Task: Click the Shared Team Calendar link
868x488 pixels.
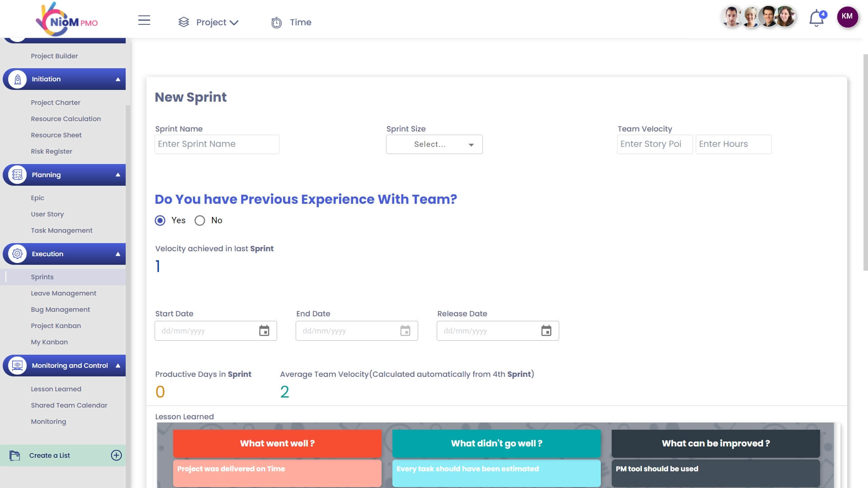Action: click(x=69, y=405)
